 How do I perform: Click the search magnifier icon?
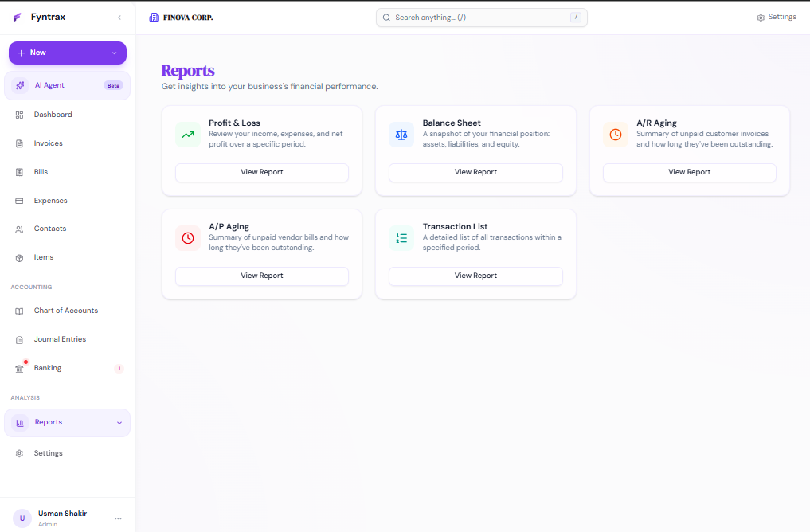click(x=386, y=18)
